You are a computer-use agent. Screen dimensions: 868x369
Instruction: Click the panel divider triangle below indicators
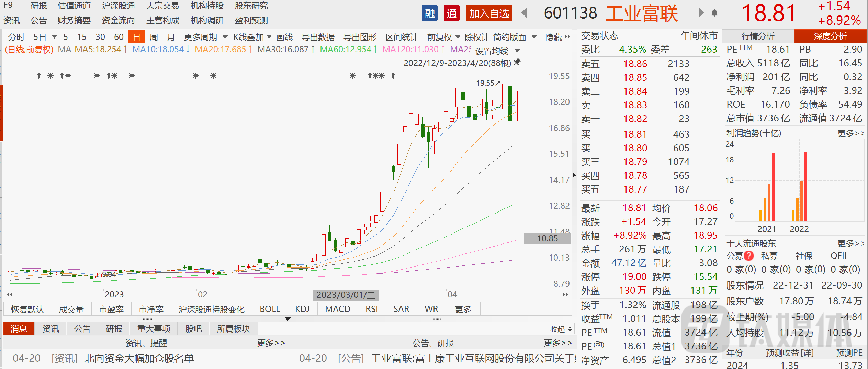coord(288,319)
